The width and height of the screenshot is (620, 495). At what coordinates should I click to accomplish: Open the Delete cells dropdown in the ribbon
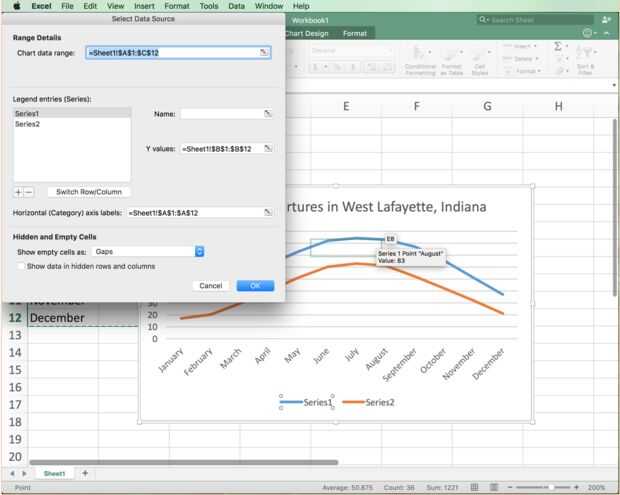click(x=521, y=59)
